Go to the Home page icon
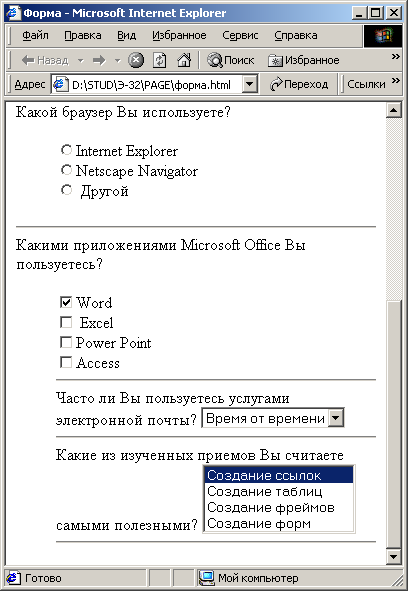The height and width of the screenshot is (591, 408). 184,60
